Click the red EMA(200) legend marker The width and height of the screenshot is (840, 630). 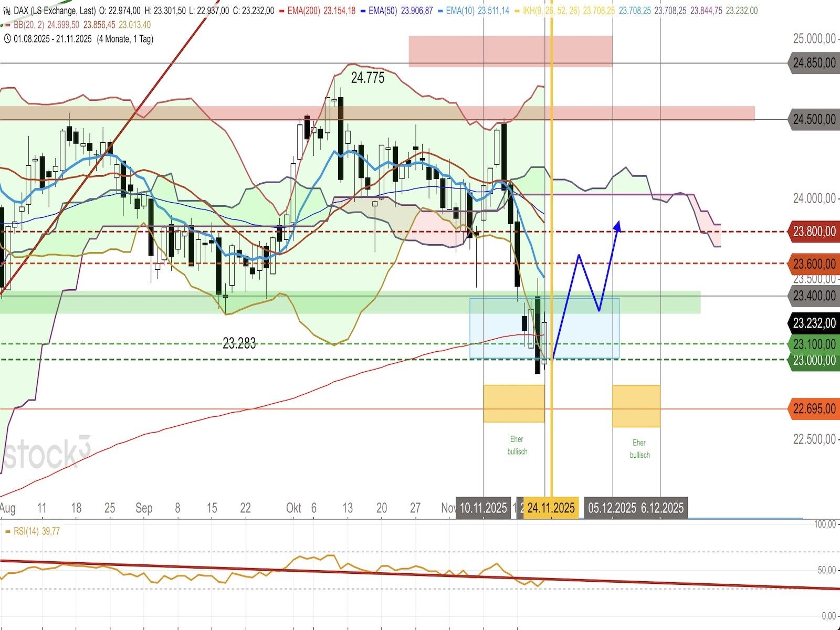[x=282, y=10]
